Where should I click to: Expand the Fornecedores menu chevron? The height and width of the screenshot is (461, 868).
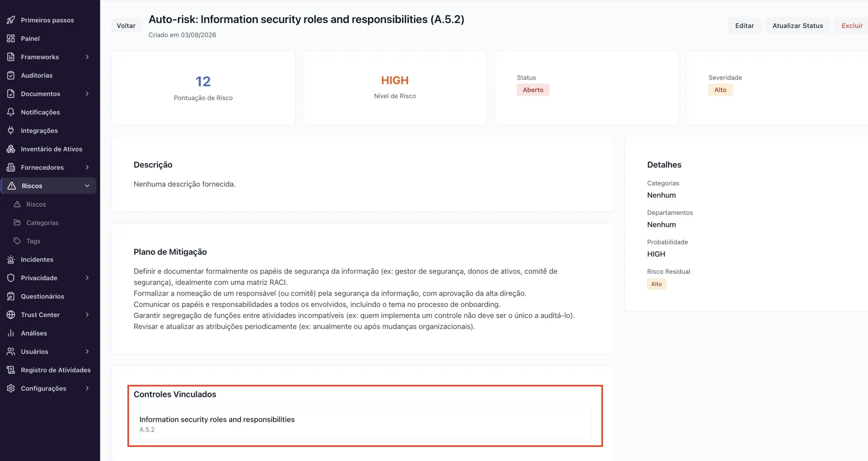pyautogui.click(x=87, y=167)
